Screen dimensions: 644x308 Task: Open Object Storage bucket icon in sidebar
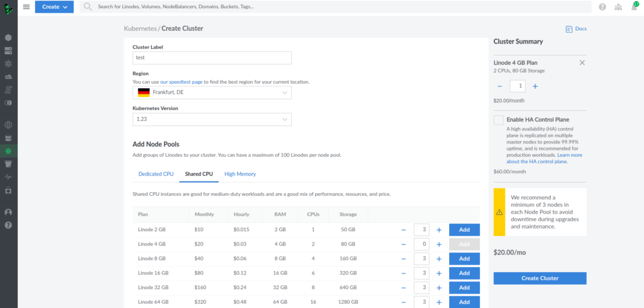pyautogui.click(x=8, y=164)
